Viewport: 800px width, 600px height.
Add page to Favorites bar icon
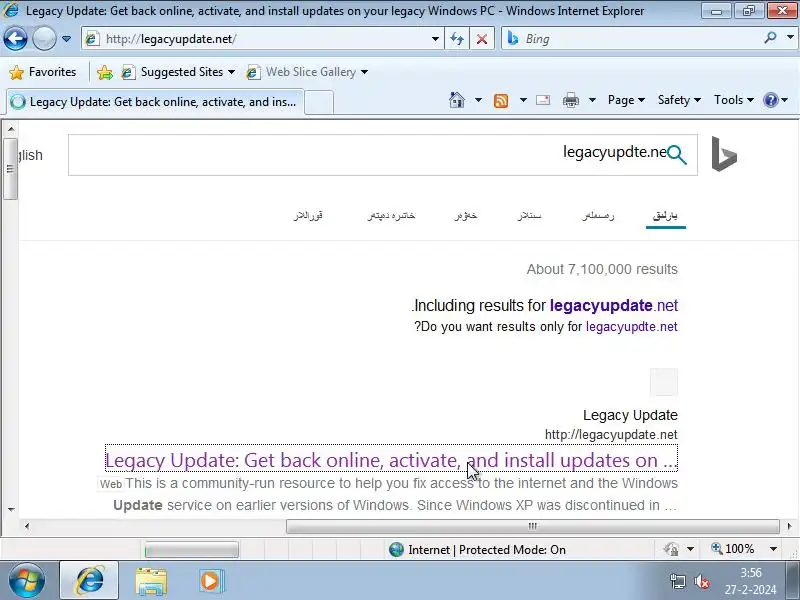[x=105, y=72]
